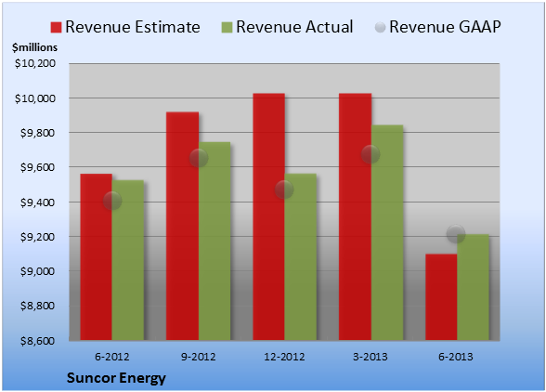The image size is (546, 392).
Task: Click the "$10,000" axis value
Action: (x=35, y=98)
